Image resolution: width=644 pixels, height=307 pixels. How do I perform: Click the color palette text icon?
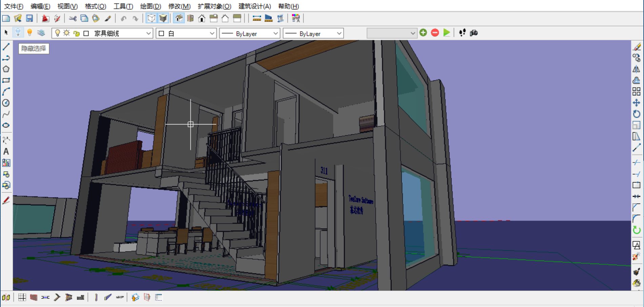pyautogui.click(x=296, y=18)
